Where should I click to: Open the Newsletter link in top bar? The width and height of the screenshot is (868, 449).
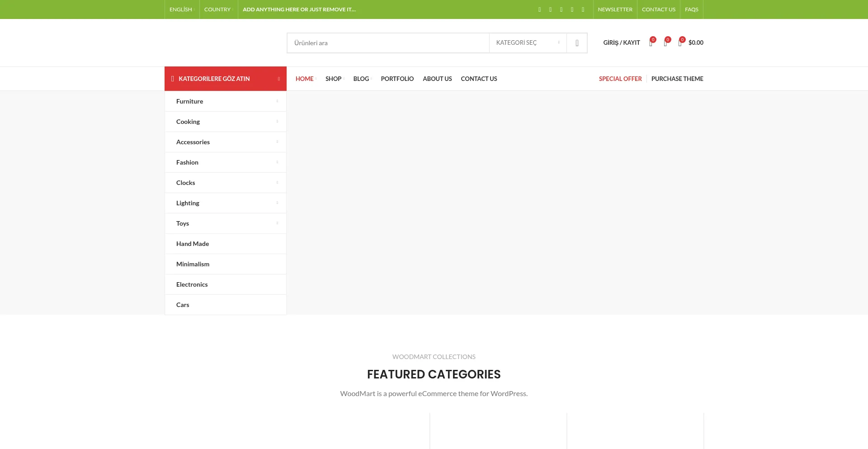tap(615, 9)
